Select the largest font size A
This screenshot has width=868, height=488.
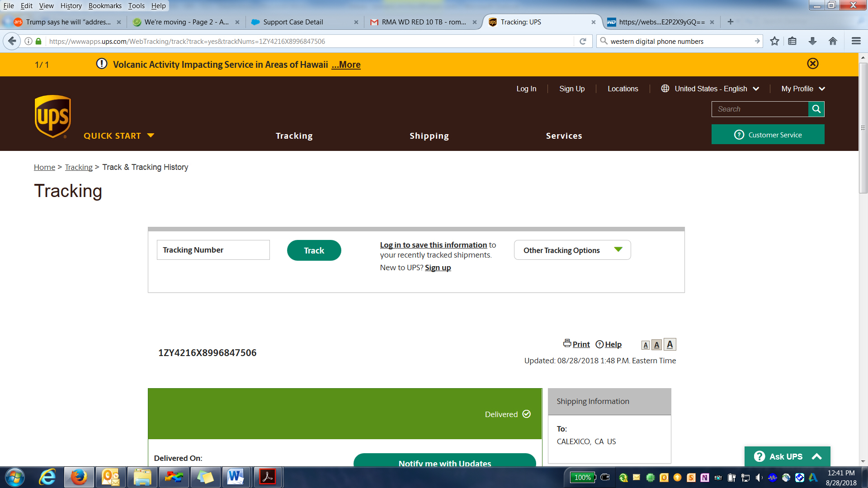(x=670, y=344)
